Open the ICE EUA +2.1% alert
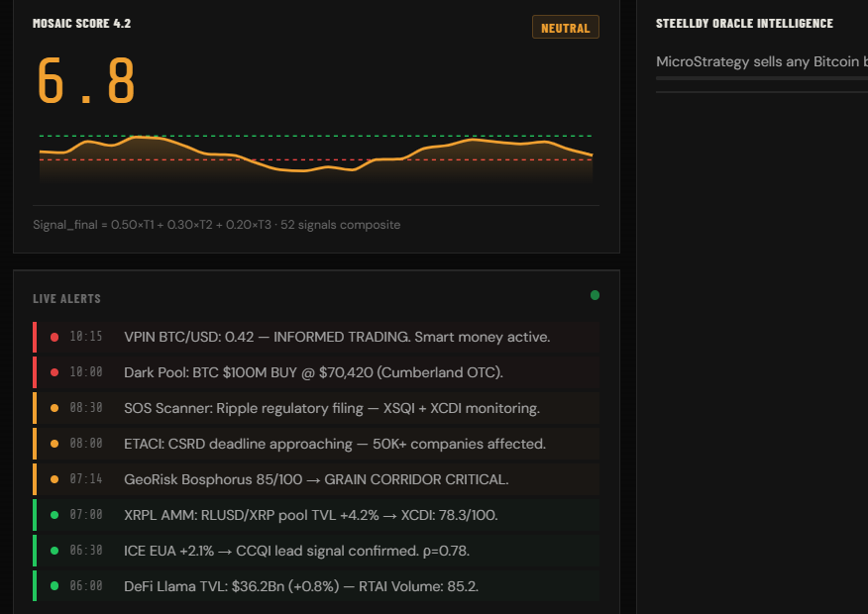Screen dimensions: 868x614 tap(316, 551)
